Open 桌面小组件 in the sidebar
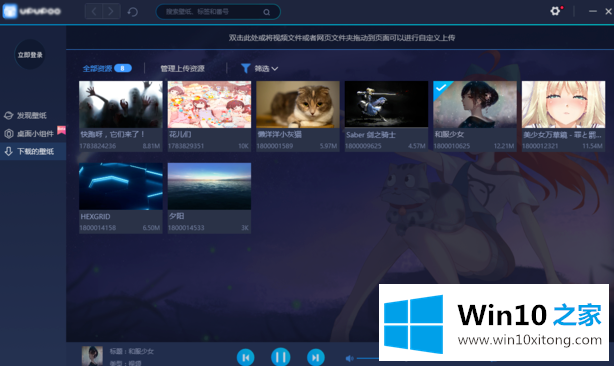 30,134
